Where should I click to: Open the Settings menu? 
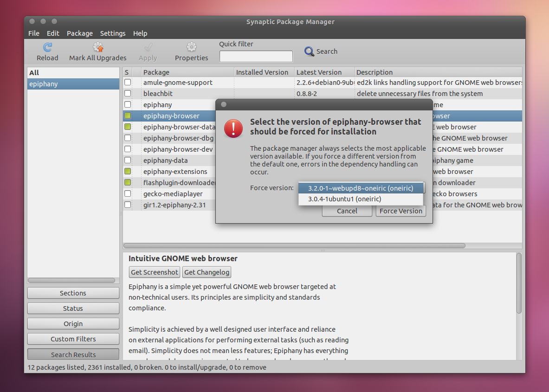pyautogui.click(x=113, y=33)
